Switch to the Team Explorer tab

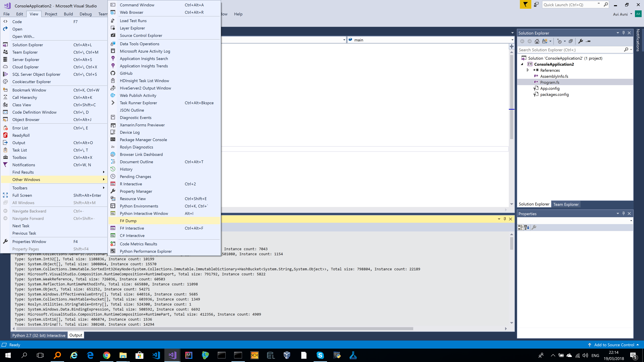566,204
